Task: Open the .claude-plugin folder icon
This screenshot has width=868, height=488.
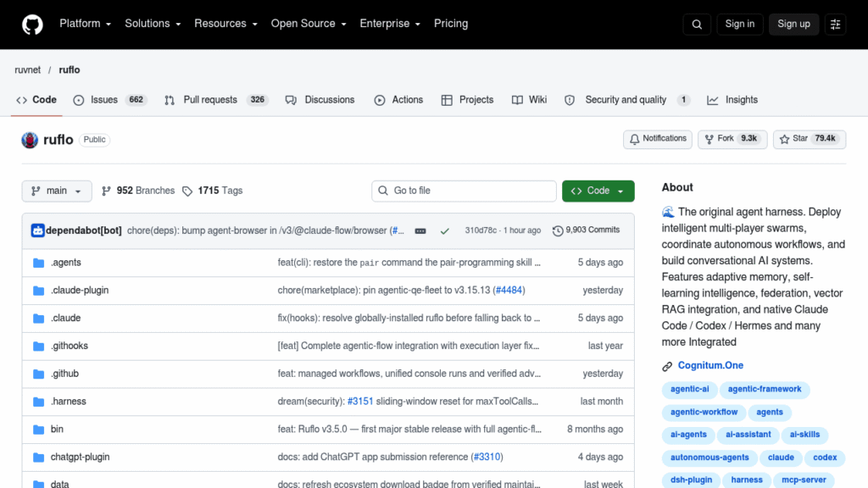Action: [x=38, y=291]
